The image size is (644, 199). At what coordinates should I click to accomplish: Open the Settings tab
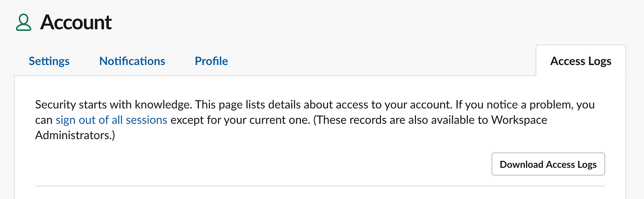(49, 61)
